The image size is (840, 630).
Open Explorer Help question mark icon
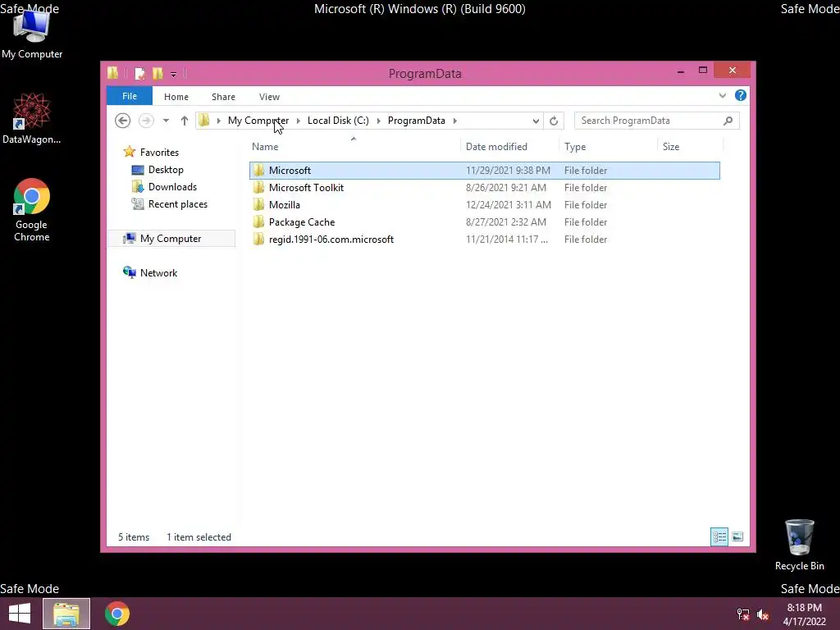coord(741,95)
